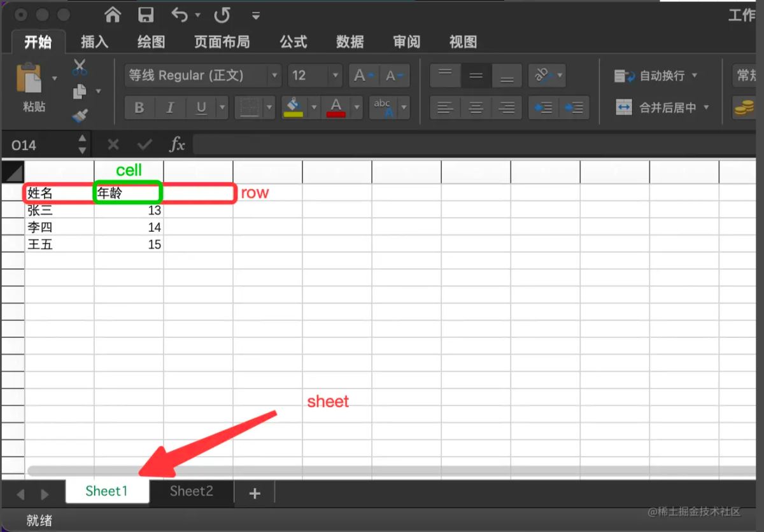This screenshot has height=532, width=764.
Task: Expand the 合并后居中 options arrow
Action: [x=706, y=108]
